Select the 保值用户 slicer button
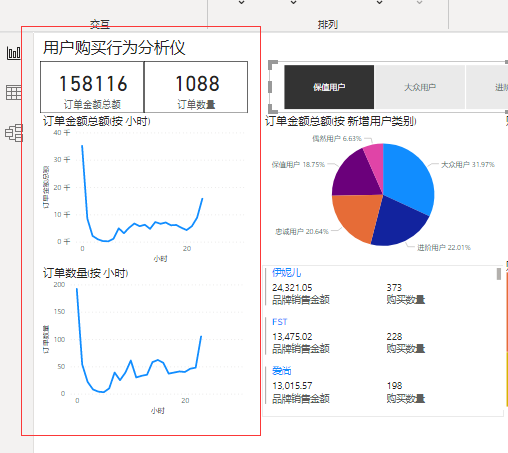 pos(329,87)
